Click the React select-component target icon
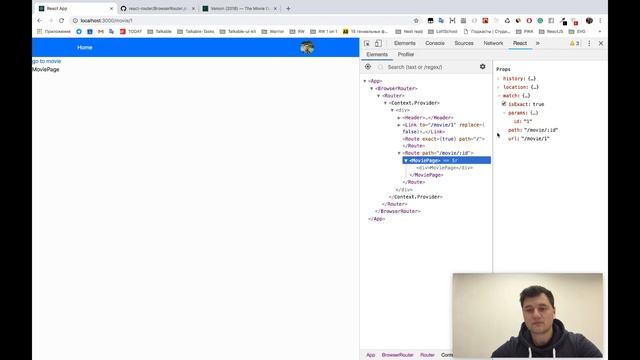The height and width of the screenshot is (360, 640). (x=368, y=67)
